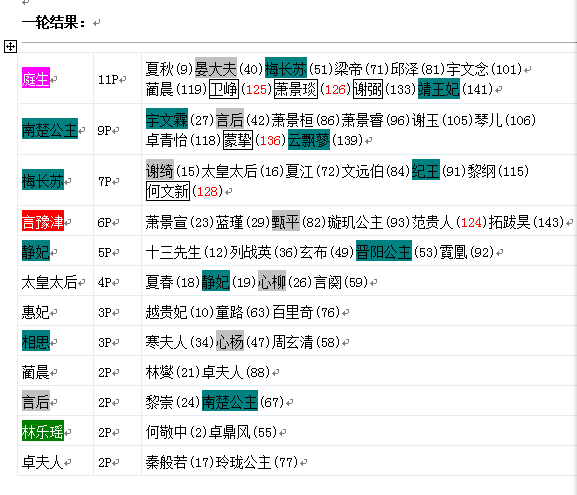Click the boxed name 谢弼
The height and width of the screenshot is (495, 577).
coord(368,89)
